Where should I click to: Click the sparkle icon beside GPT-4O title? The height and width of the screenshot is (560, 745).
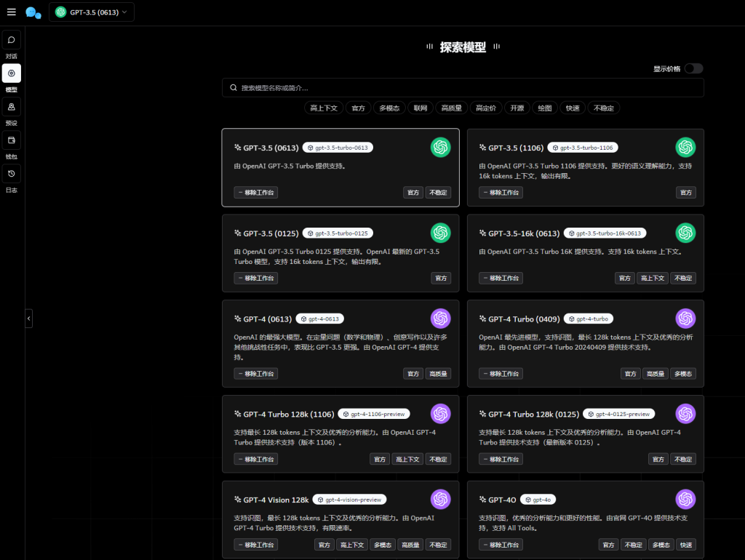[482, 499]
